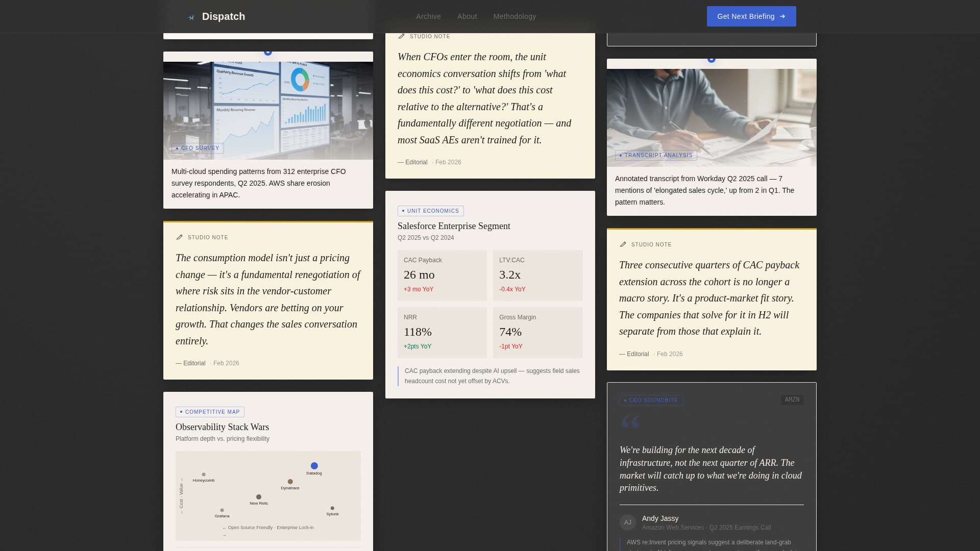Click the pencil icon on the CFOs studio note

coord(401,36)
